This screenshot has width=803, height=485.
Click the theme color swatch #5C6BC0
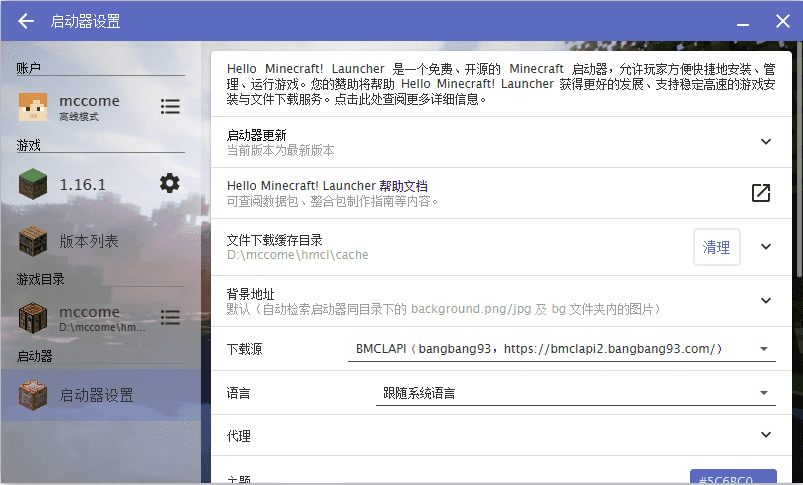[x=733, y=477]
